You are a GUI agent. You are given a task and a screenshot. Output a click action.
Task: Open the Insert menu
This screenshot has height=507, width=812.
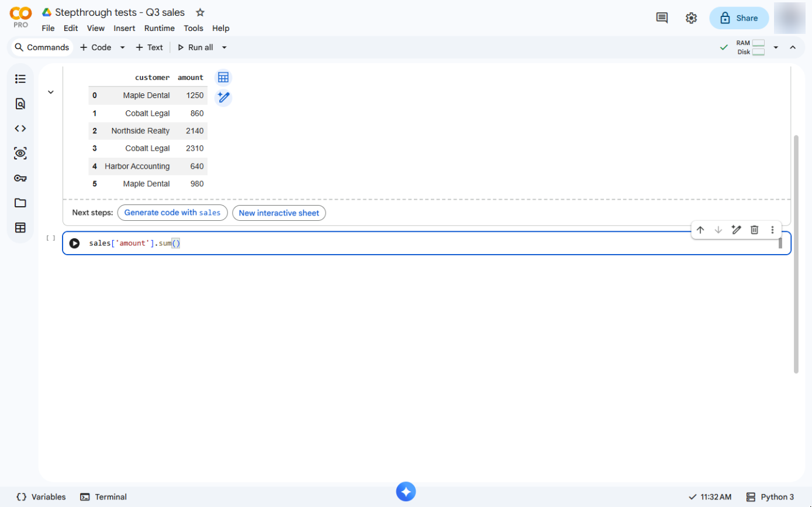[x=125, y=28]
